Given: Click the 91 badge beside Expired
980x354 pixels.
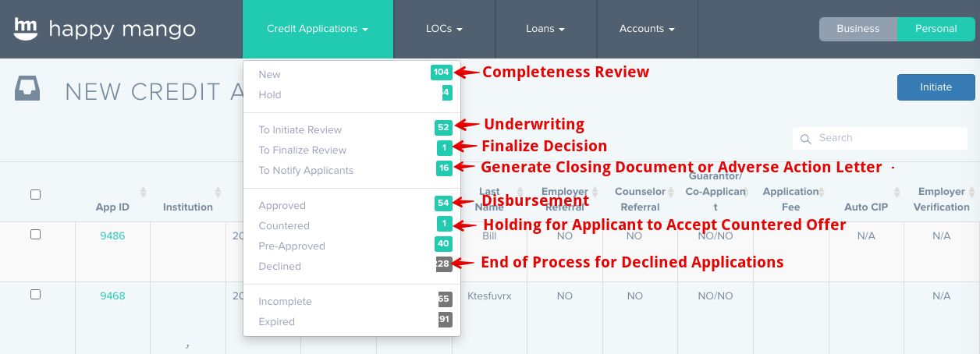Looking at the screenshot, I should point(445,320).
